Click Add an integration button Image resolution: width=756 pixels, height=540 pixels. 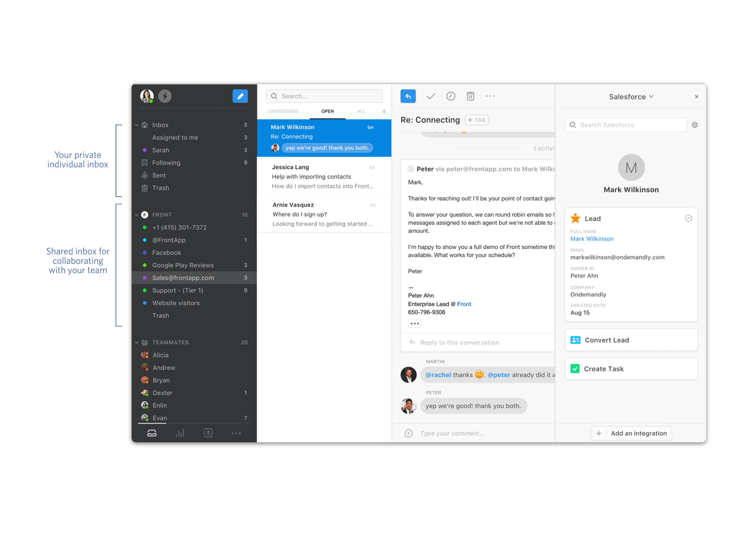click(x=631, y=433)
